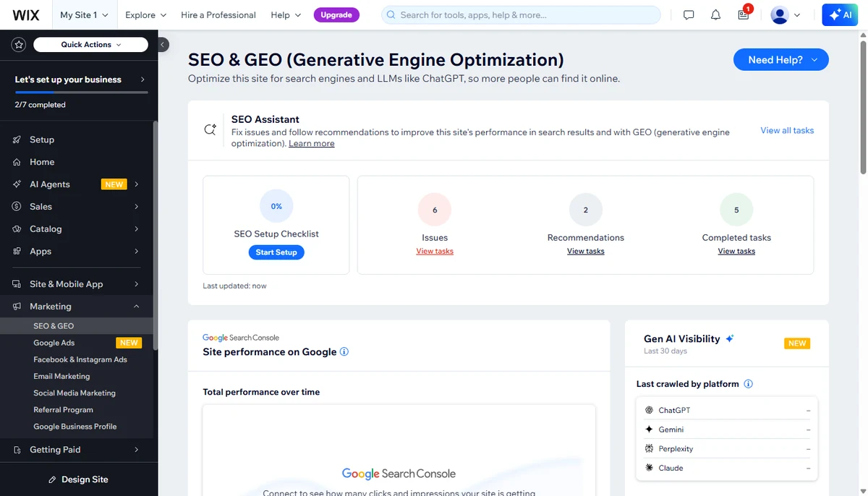Click Hire a Professional link
Screen dimensions: 868x496
coord(218,14)
